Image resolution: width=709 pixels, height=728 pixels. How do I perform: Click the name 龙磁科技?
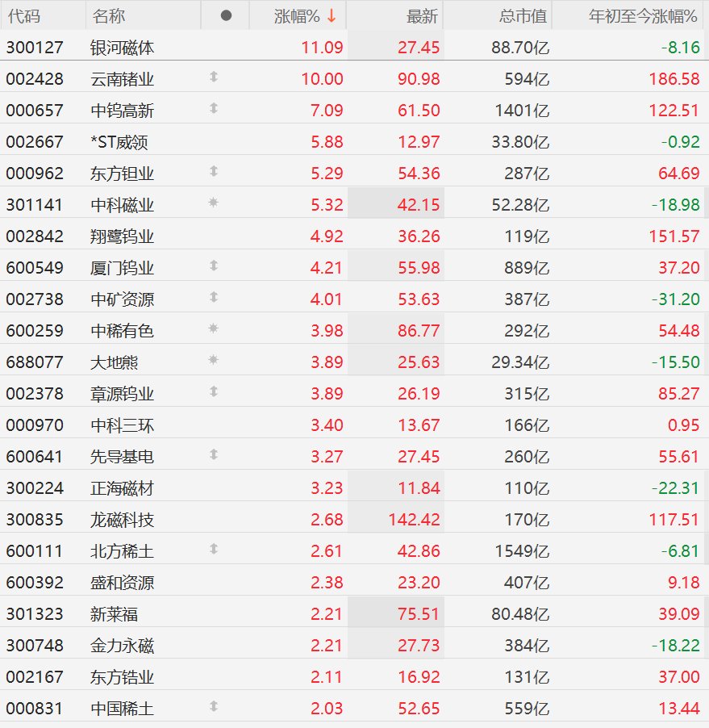[x=122, y=520]
